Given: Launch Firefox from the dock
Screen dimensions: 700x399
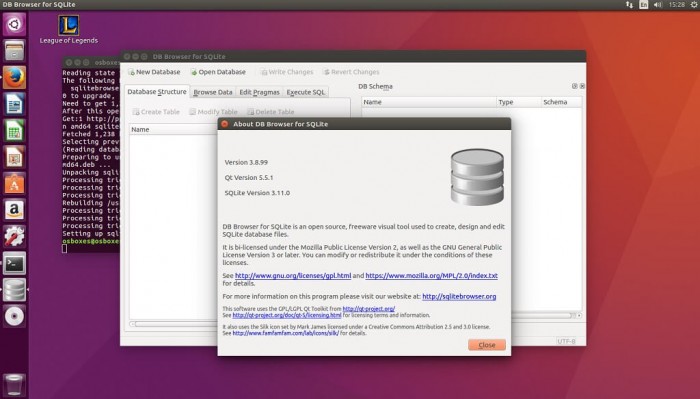Looking at the screenshot, I should pyautogui.click(x=14, y=77).
